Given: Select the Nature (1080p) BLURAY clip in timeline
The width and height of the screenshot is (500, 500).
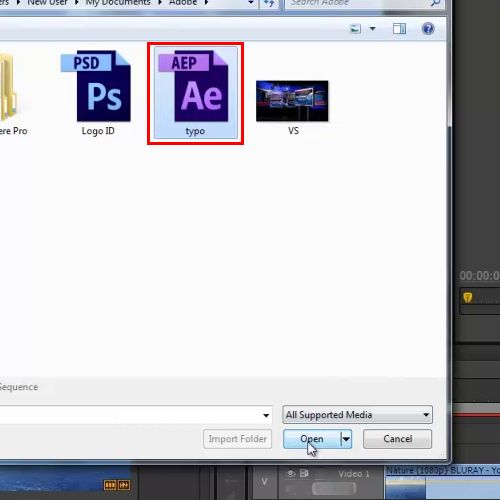Looking at the screenshot, I should (x=443, y=483).
